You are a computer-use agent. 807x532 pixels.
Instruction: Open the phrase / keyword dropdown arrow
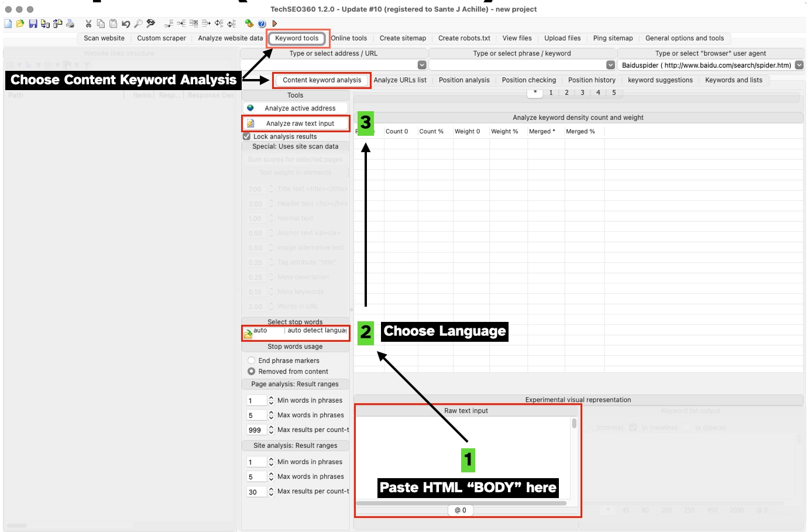pos(611,65)
